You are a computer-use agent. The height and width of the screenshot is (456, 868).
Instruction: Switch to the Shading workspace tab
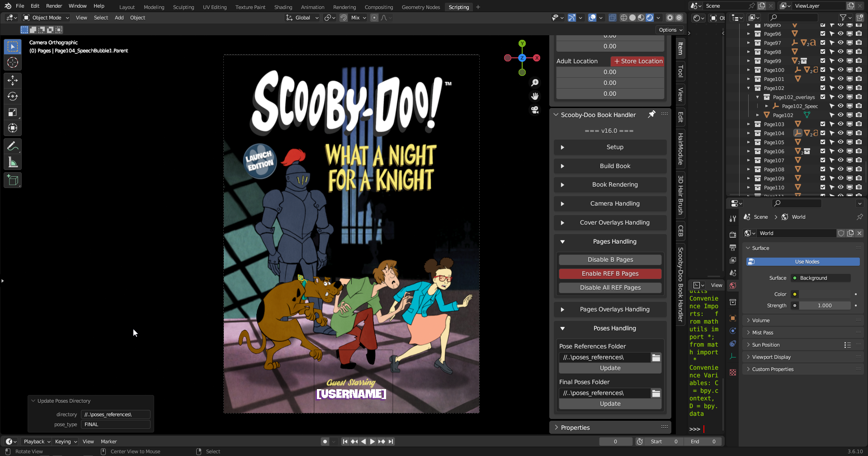click(x=283, y=7)
